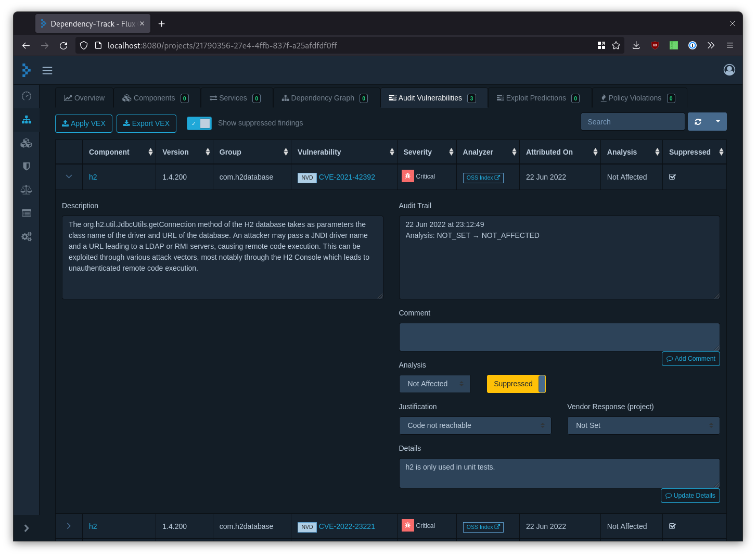Click the Critical severity bug icon for CVE-2021-42392
Screen dimensions: 756x556
tap(408, 176)
